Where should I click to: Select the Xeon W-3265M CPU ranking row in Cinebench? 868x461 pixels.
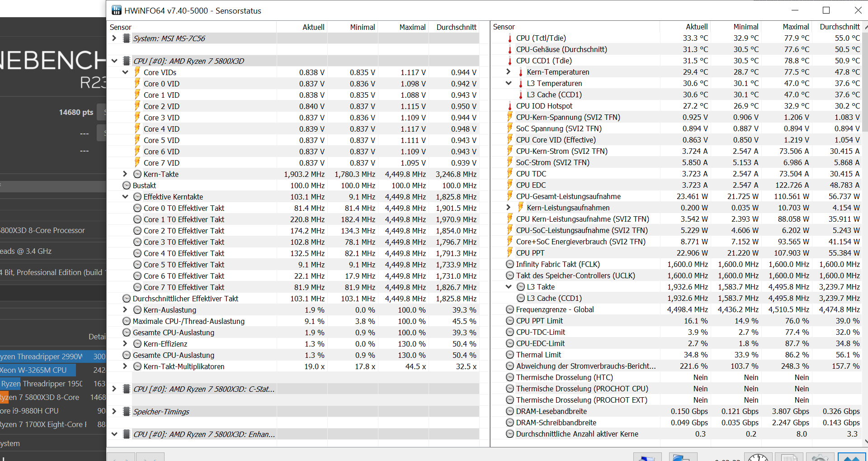coord(53,370)
